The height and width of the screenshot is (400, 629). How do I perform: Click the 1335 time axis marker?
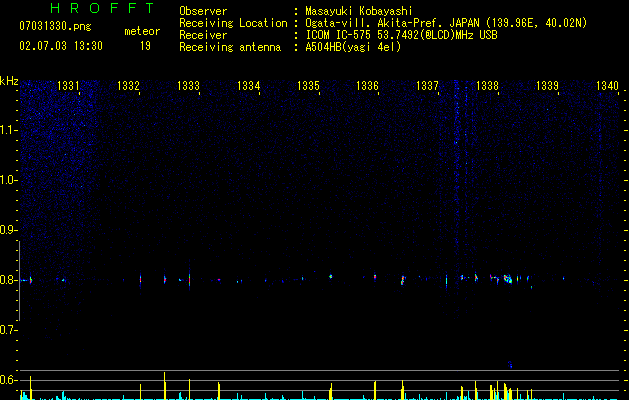click(x=308, y=85)
